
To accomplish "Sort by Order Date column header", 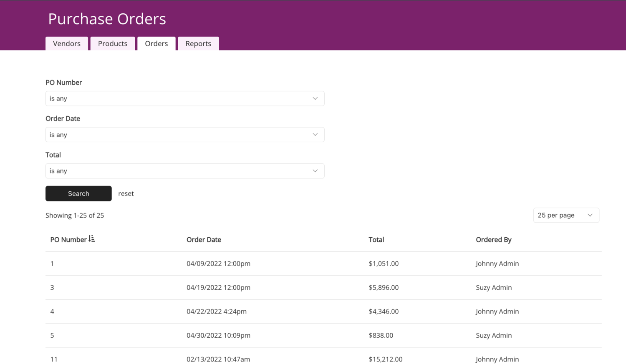I will pyautogui.click(x=204, y=240).
